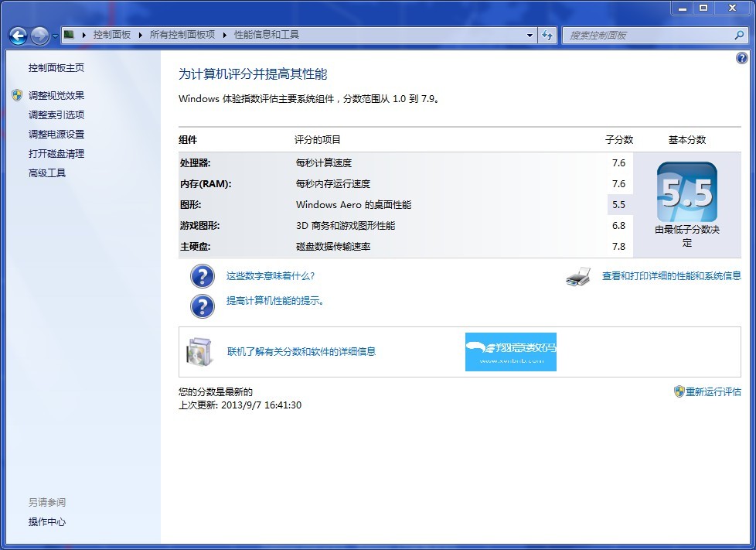Click the 基本分数 column header
The image size is (756, 550).
pyautogui.click(x=687, y=140)
